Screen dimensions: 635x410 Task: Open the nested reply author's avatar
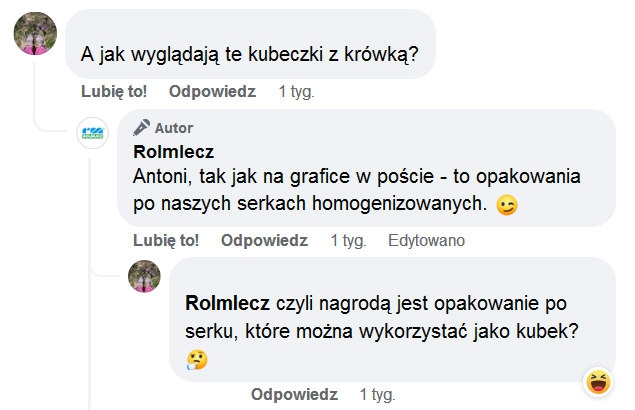[x=144, y=277]
